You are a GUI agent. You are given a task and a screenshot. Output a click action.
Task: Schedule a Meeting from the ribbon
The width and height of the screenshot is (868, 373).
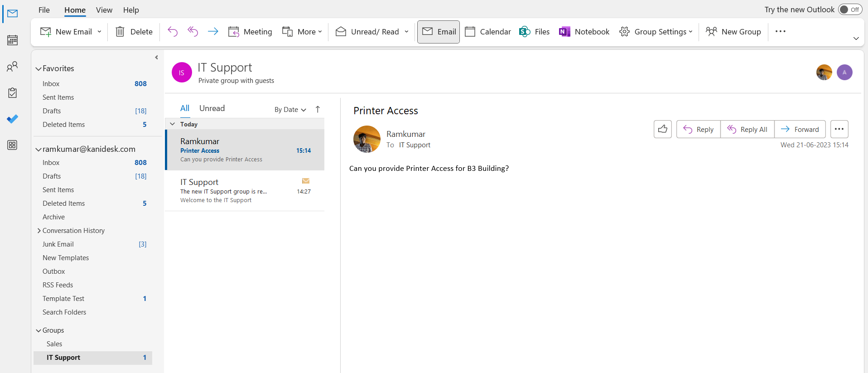point(250,32)
